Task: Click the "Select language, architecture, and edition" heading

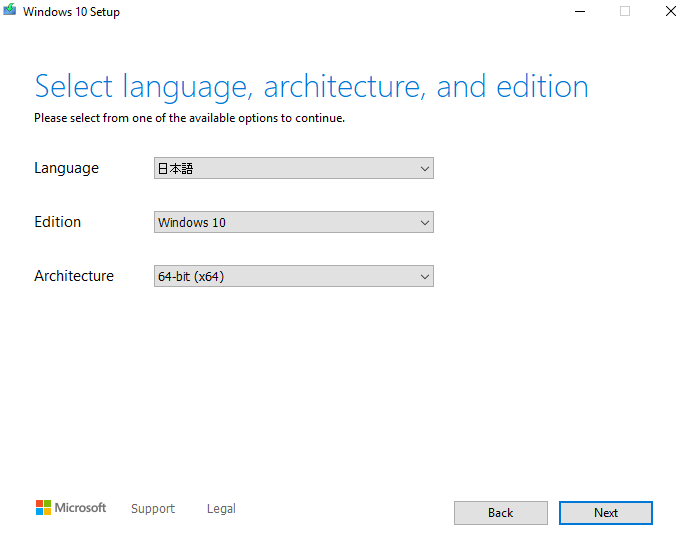Action: tap(312, 87)
